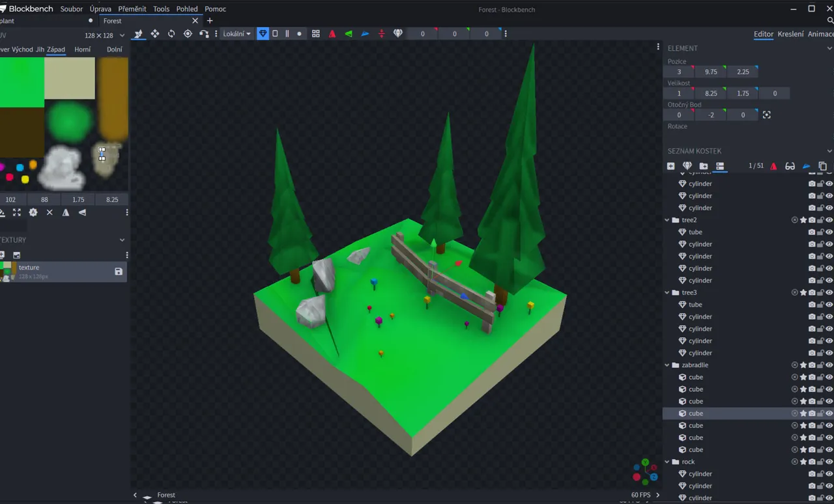Click the UV maximize arrows icon
This screenshot has height=504, width=834.
[17, 212]
